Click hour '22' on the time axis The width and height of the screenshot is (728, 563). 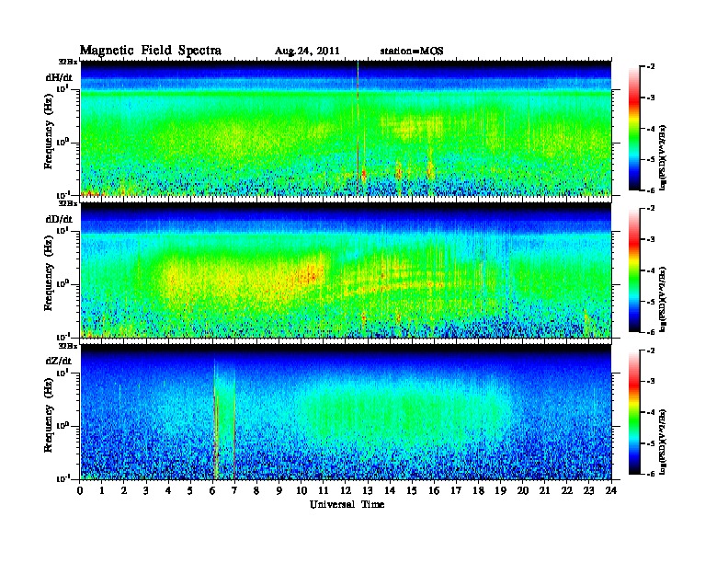point(567,491)
